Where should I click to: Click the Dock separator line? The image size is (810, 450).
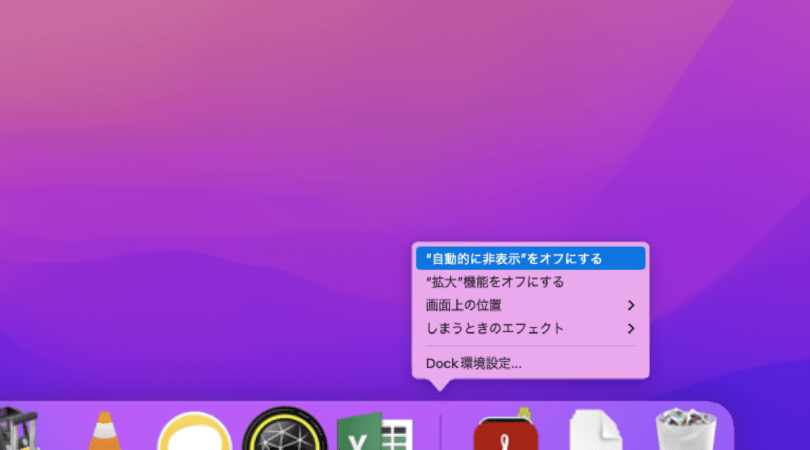[441, 431]
